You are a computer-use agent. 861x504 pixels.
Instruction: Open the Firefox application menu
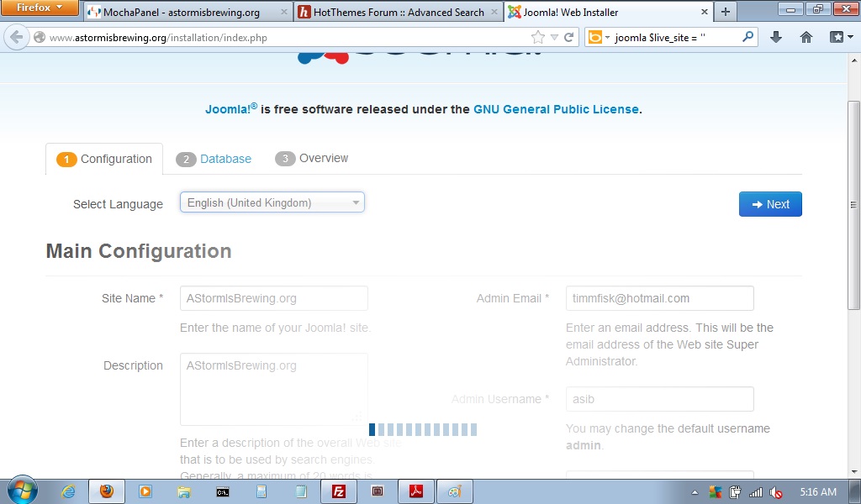40,8
